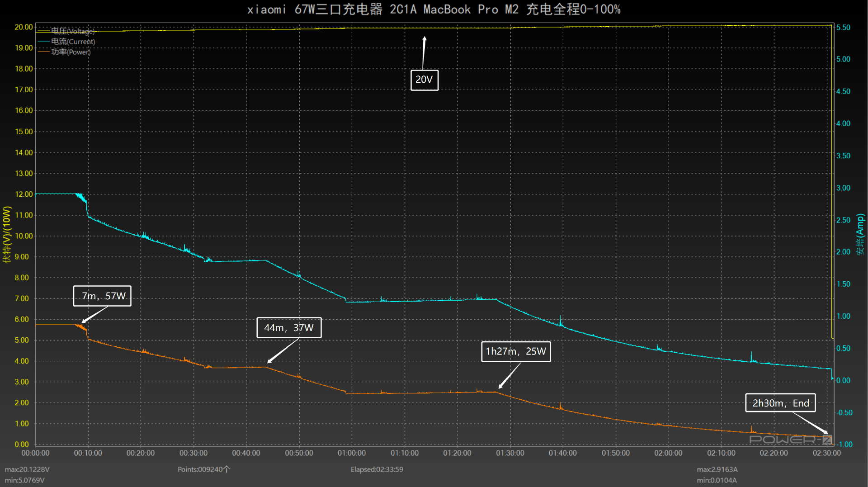The width and height of the screenshot is (868, 487).
Task: Click the 1.50 amp axis label
Action: click(x=843, y=284)
